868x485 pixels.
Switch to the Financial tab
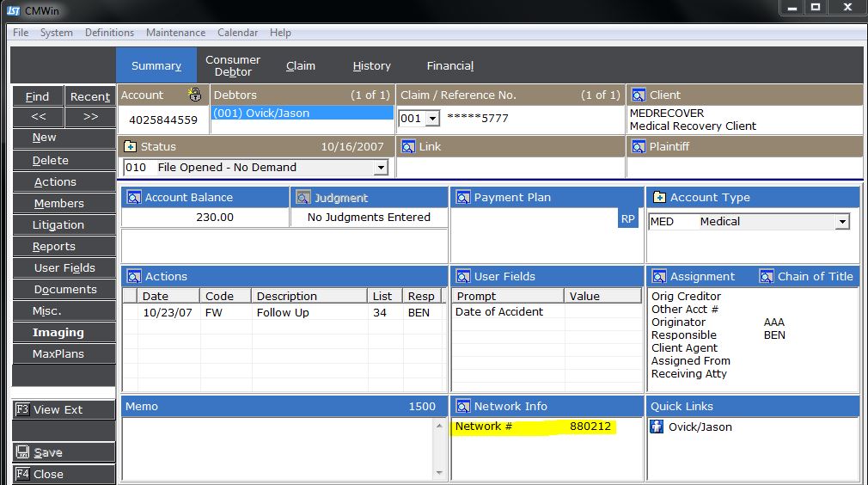450,65
